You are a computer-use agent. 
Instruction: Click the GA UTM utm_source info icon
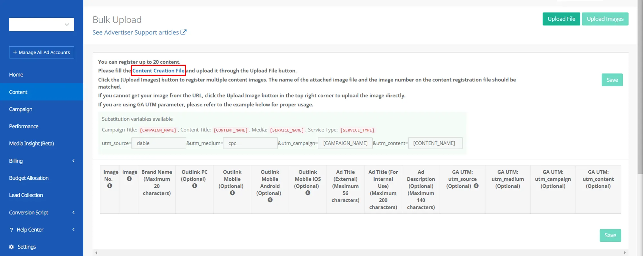pyautogui.click(x=476, y=186)
